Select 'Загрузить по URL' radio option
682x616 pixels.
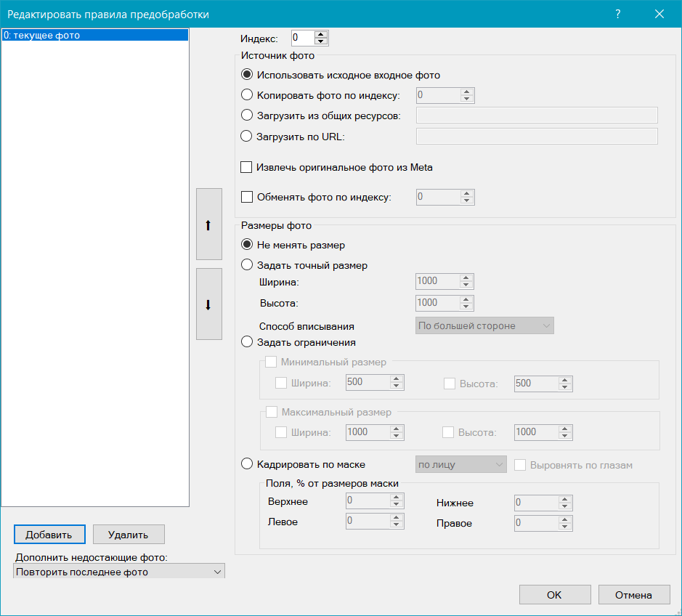point(247,136)
